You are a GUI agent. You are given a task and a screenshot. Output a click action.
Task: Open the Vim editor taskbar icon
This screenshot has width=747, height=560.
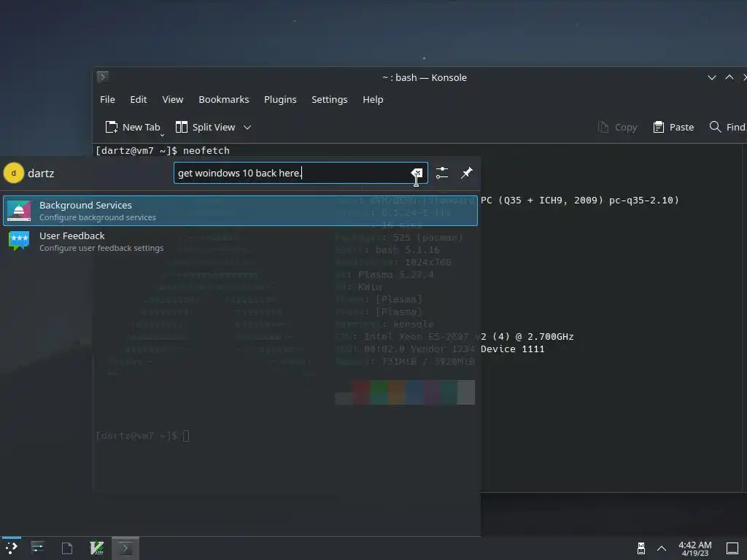[x=97, y=548]
